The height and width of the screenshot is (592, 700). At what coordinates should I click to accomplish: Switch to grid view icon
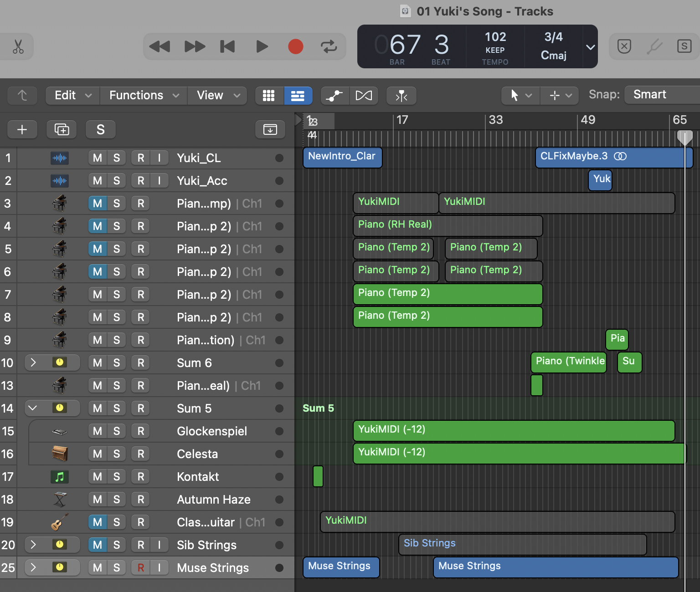269,95
